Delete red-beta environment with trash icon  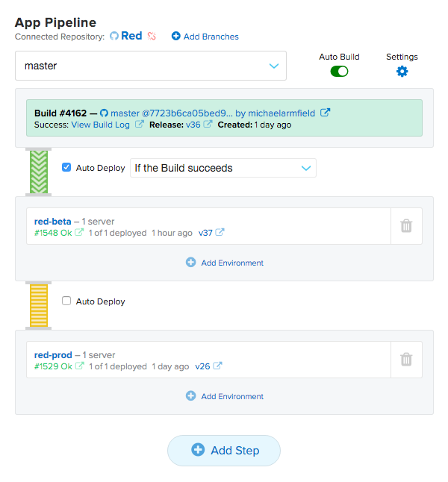(406, 226)
